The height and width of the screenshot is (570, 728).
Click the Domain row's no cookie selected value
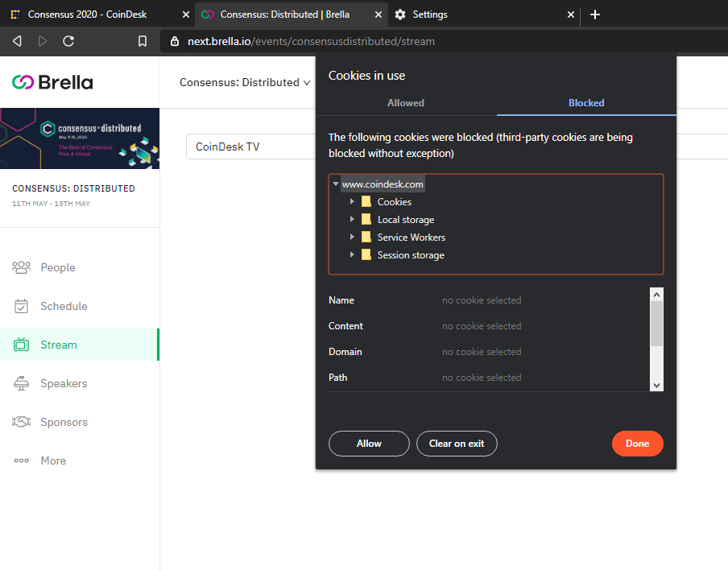[x=482, y=352]
